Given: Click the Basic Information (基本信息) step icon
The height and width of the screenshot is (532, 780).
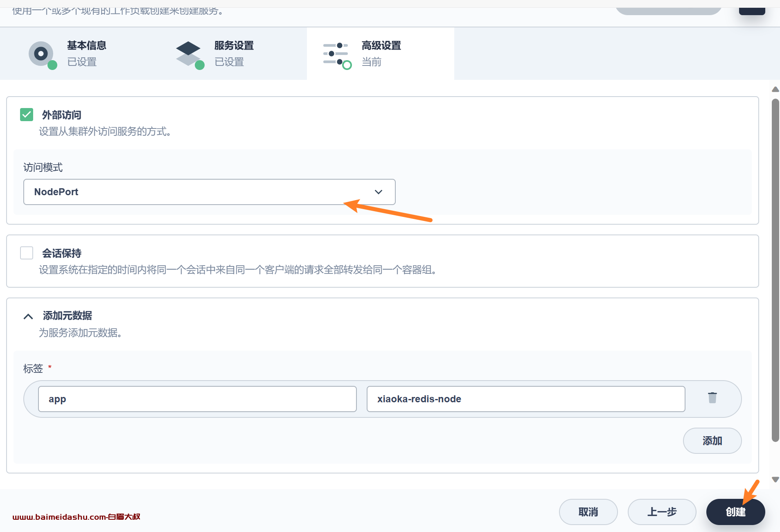Looking at the screenshot, I should tap(43, 55).
